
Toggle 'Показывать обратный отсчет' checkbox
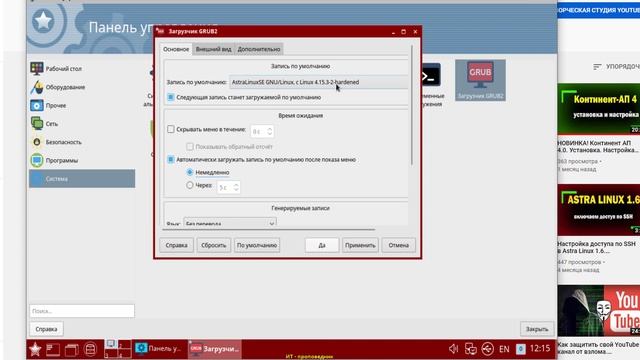coord(190,147)
